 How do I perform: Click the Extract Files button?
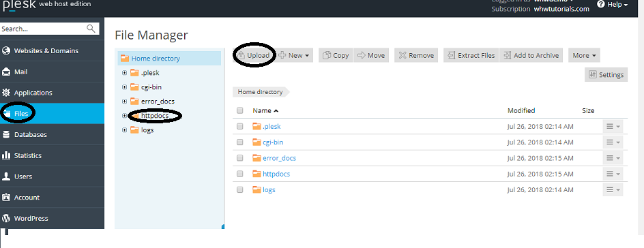[x=471, y=55]
